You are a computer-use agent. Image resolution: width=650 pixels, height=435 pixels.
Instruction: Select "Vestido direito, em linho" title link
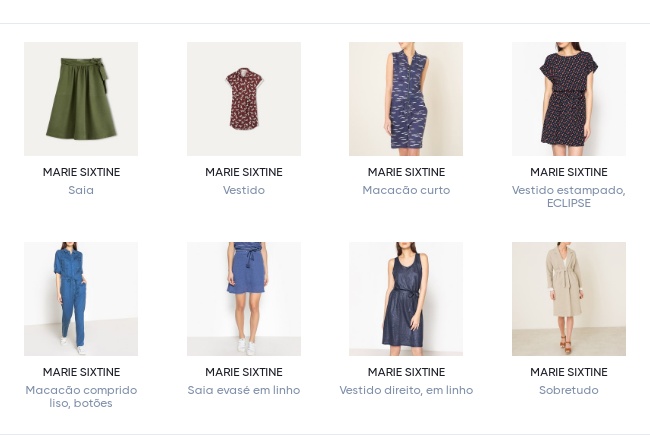click(x=406, y=390)
